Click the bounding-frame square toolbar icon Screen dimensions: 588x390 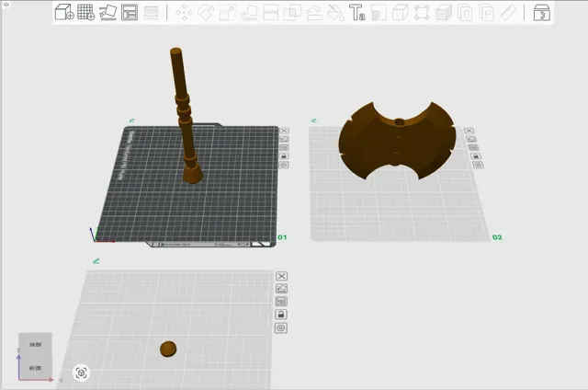pos(422,12)
